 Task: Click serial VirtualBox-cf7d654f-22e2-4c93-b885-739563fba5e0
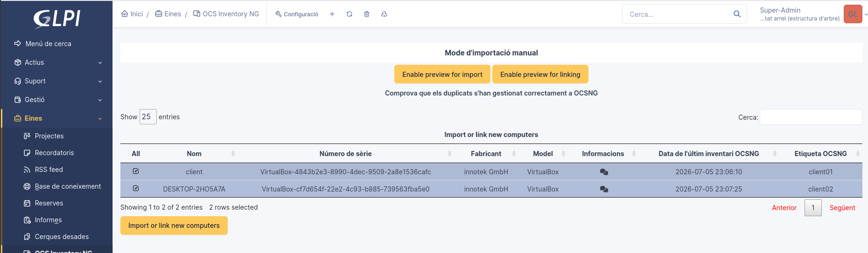pos(345,189)
